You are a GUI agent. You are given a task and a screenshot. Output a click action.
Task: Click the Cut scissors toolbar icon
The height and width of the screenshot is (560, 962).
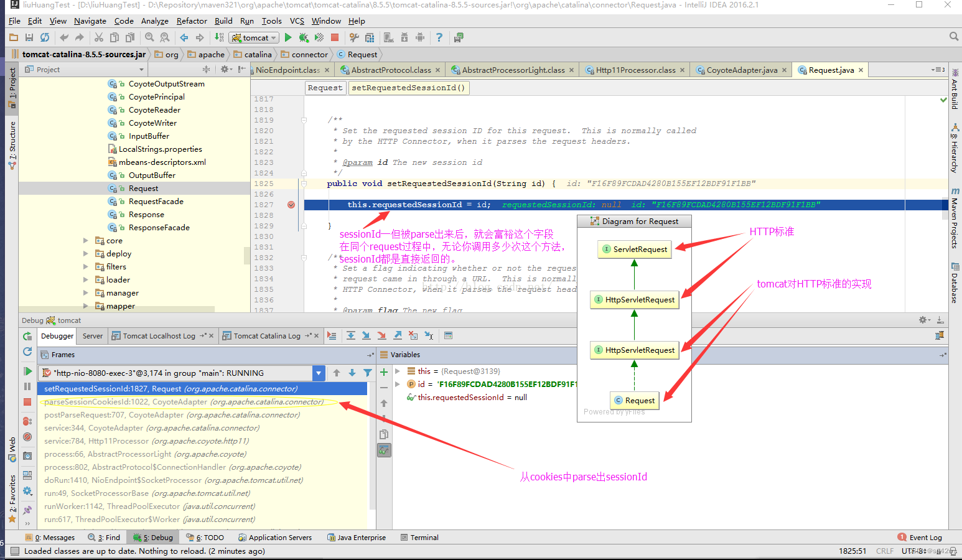pos(99,38)
